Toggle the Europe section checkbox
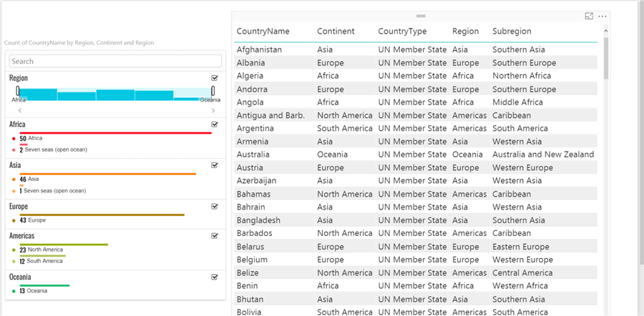 [x=214, y=207]
